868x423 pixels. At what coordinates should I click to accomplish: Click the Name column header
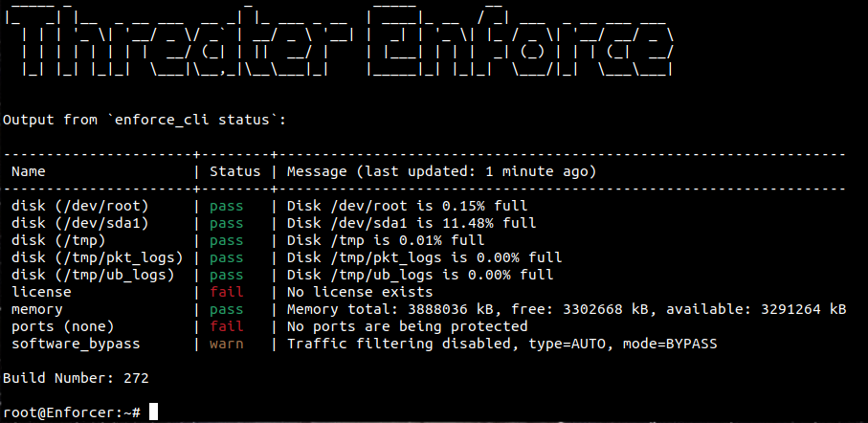click(29, 171)
